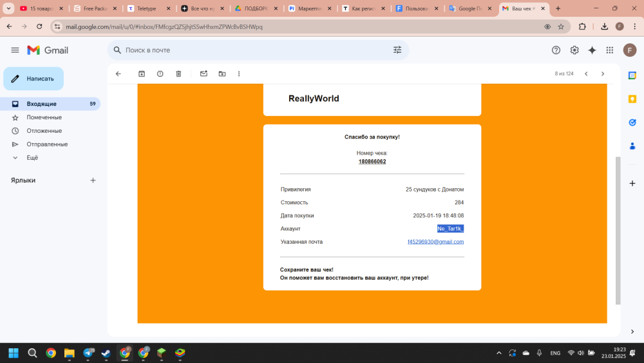Report this email as spam

click(160, 74)
